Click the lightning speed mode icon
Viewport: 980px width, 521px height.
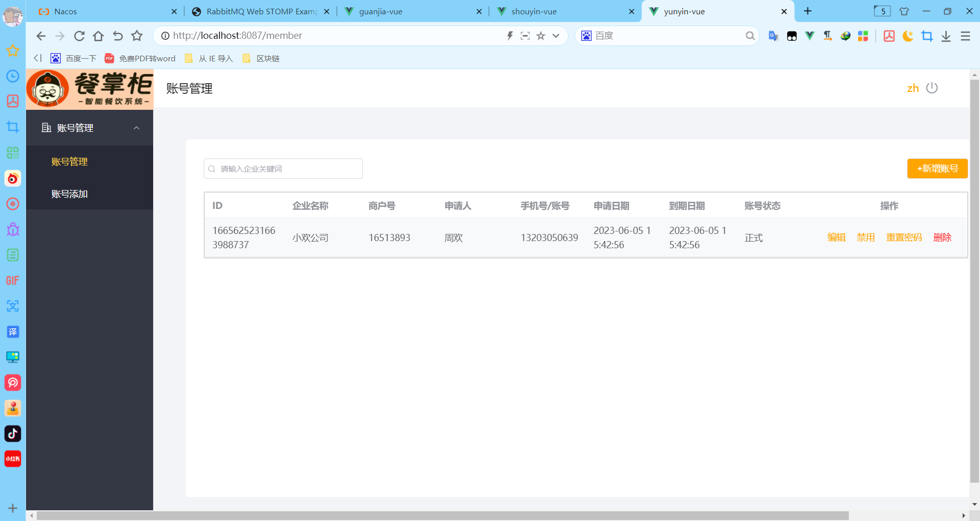point(509,36)
